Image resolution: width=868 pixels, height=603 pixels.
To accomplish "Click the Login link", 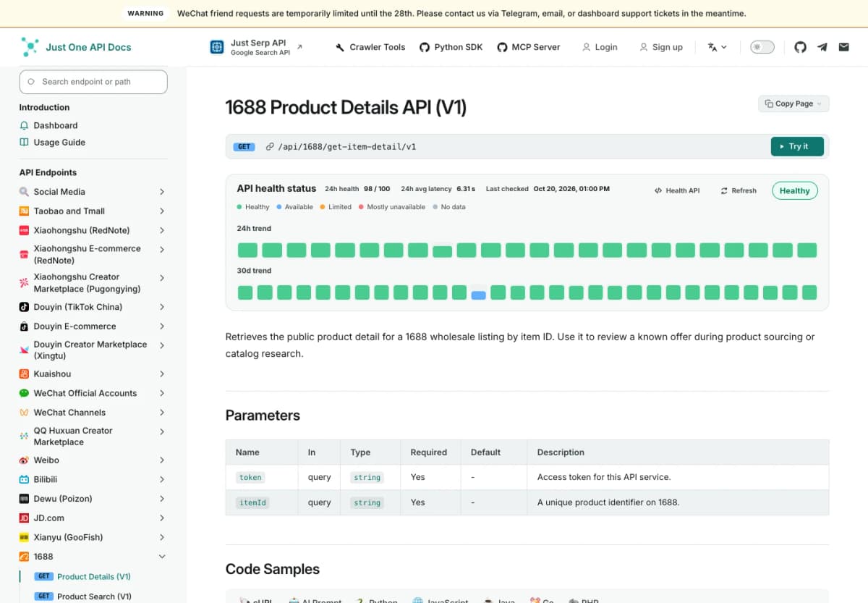I will point(600,47).
